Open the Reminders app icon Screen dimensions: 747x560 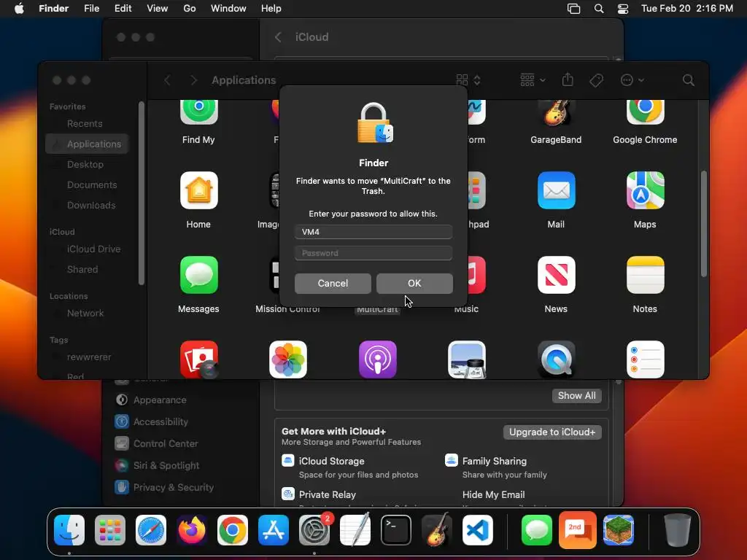(x=645, y=359)
